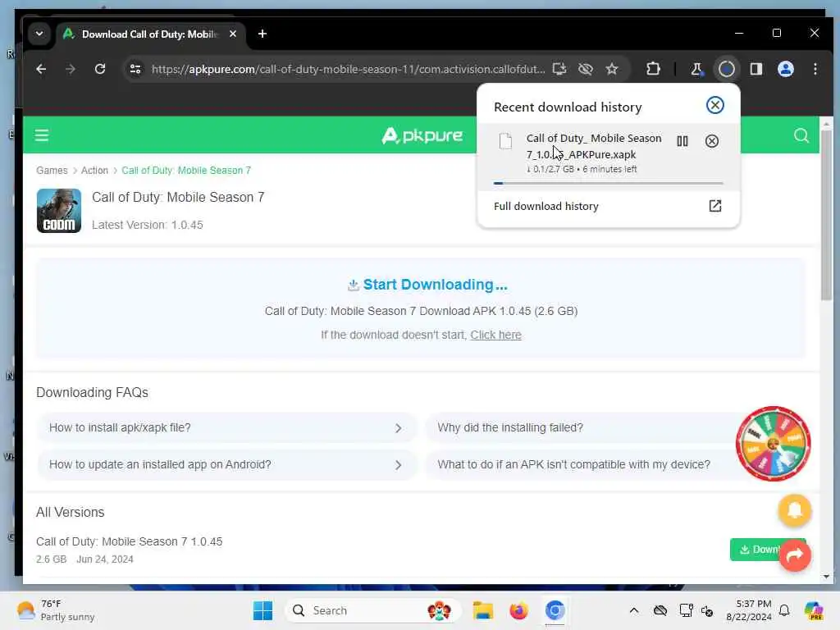This screenshot has width=840, height=630.
Task: Click the 'Latest Version: 1.0.45' text
Action: (x=148, y=225)
